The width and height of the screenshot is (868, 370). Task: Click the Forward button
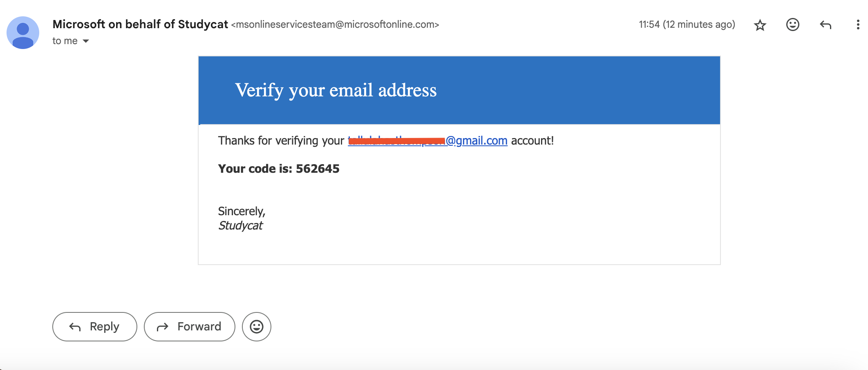tap(189, 326)
